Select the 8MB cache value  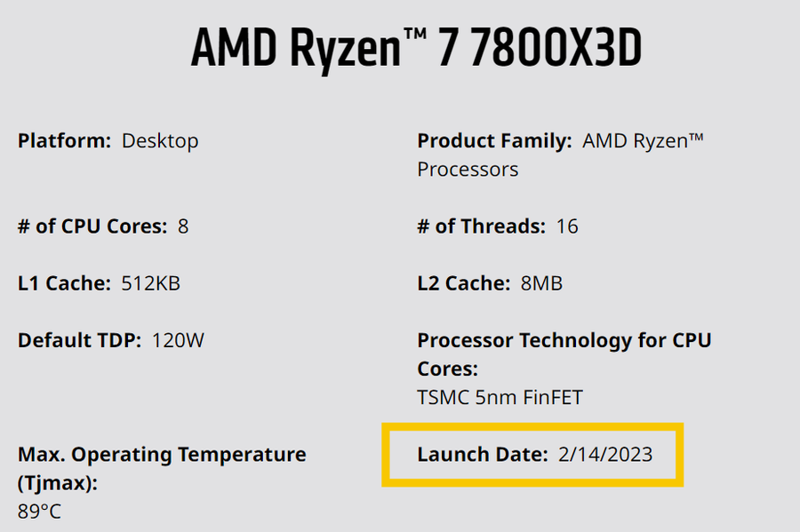tap(541, 284)
